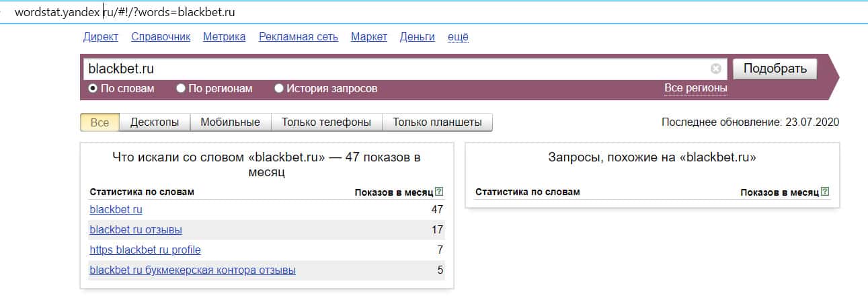Open the "Справочник" link
The height and width of the screenshot is (302, 868).
coord(161,37)
